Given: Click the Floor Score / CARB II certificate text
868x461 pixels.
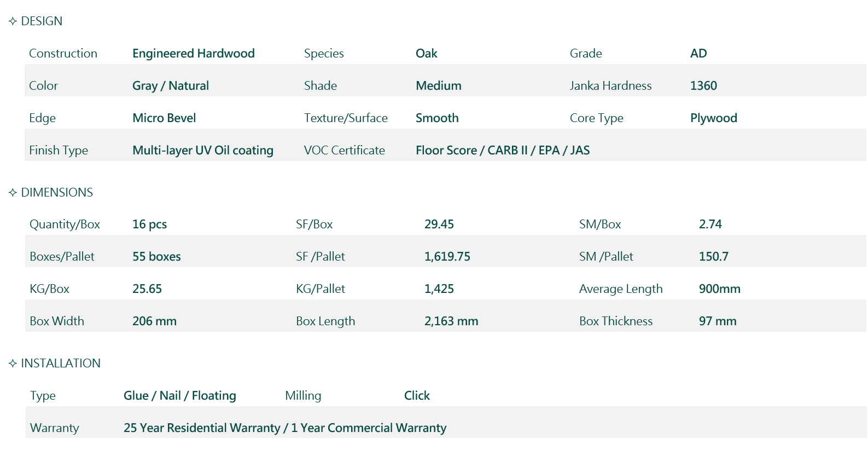Looking at the screenshot, I should pos(502,151).
